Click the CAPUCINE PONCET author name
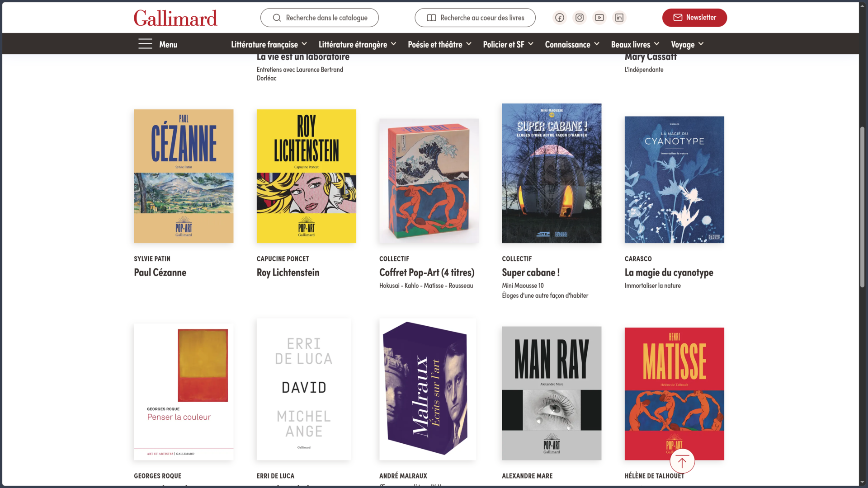The image size is (868, 488). 283,259
